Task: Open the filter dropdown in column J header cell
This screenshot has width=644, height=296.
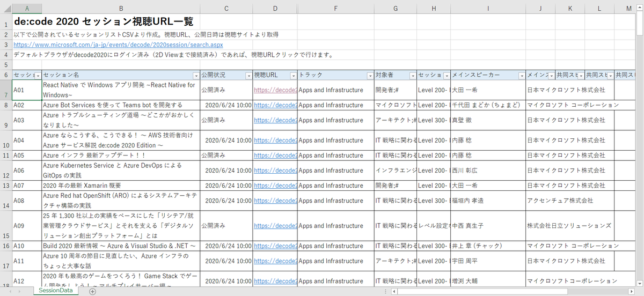Action: (x=551, y=76)
